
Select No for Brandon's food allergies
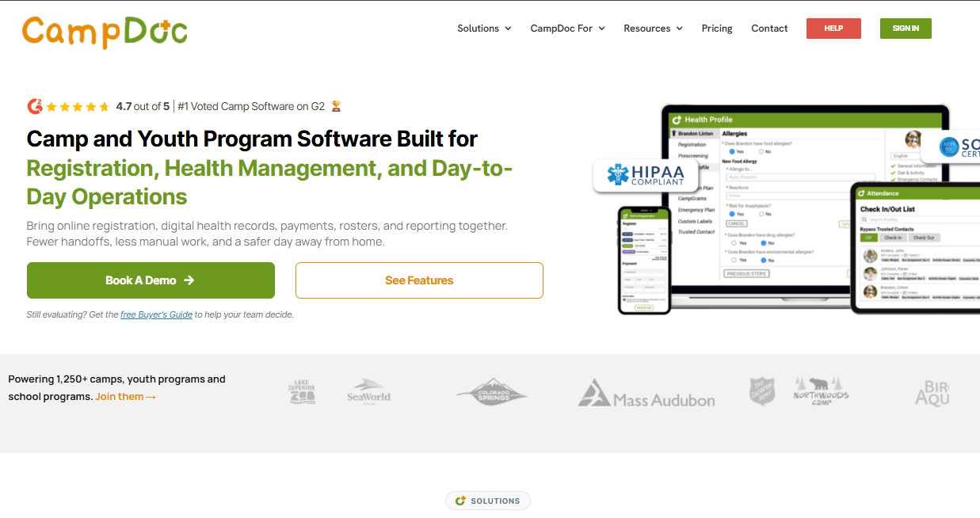click(x=761, y=151)
